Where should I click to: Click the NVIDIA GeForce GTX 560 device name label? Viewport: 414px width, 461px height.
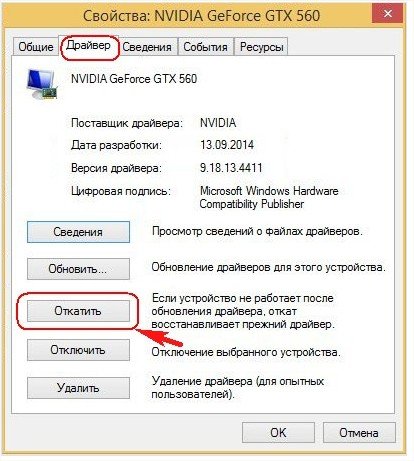(134, 79)
